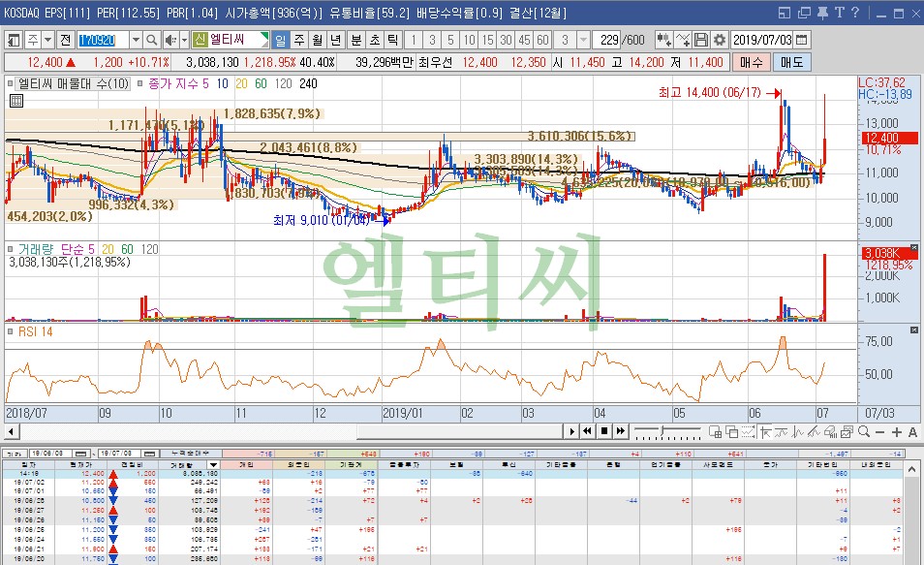
Task: Click the 최우선 label
Action: tap(435, 62)
